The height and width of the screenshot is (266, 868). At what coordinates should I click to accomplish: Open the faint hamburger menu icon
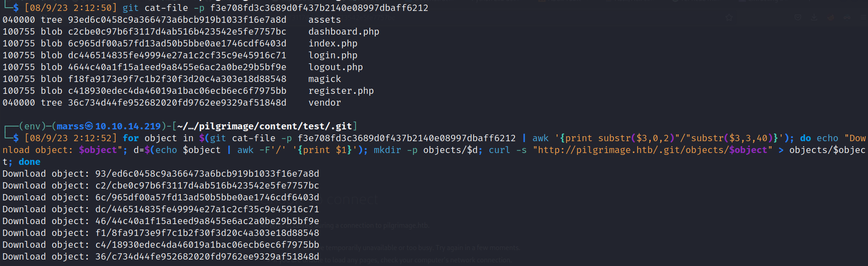[x=863, y=17]
